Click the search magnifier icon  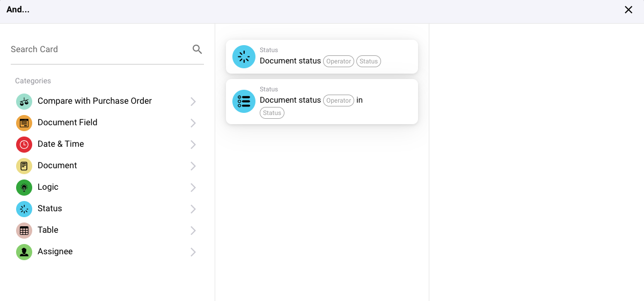point(197,49)
